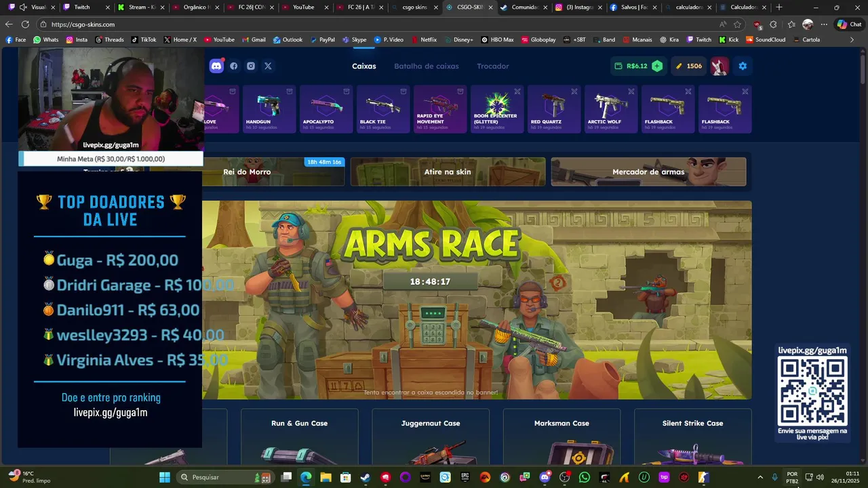Click the Arms Race countdown timer 18:48:17
Image resolution: width=868 pixels, height=488 pixels.
coord(430,281)
